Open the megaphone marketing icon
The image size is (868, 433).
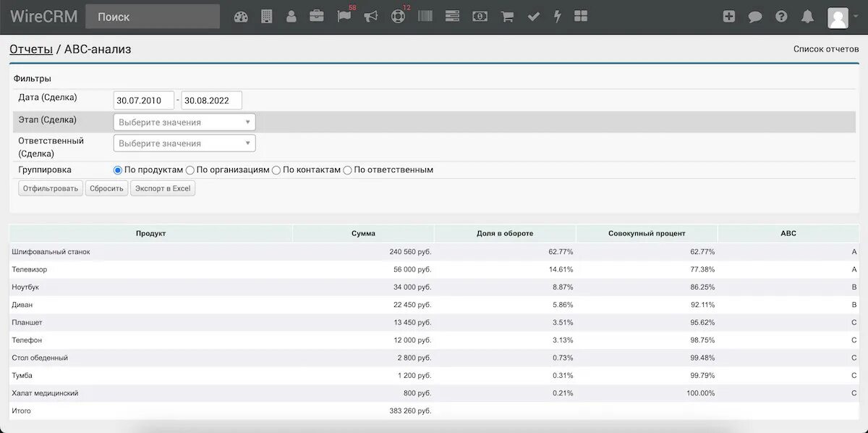click(x=371, y=16)
